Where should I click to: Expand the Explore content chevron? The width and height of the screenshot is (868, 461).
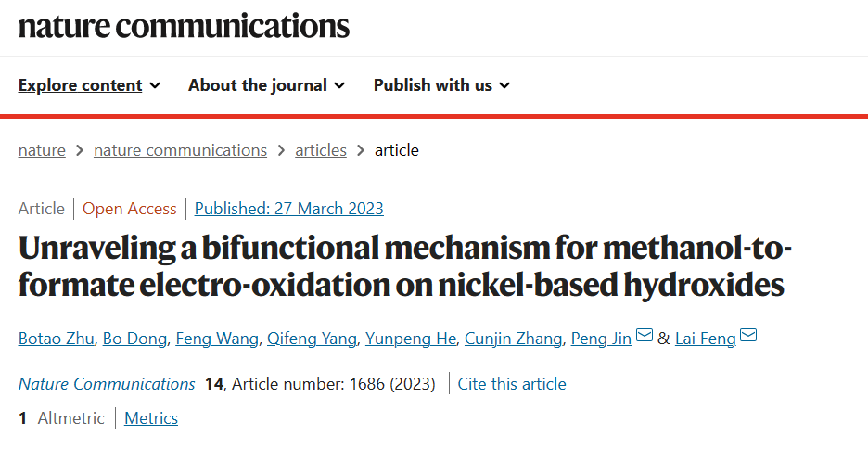[x=156, y=85]
